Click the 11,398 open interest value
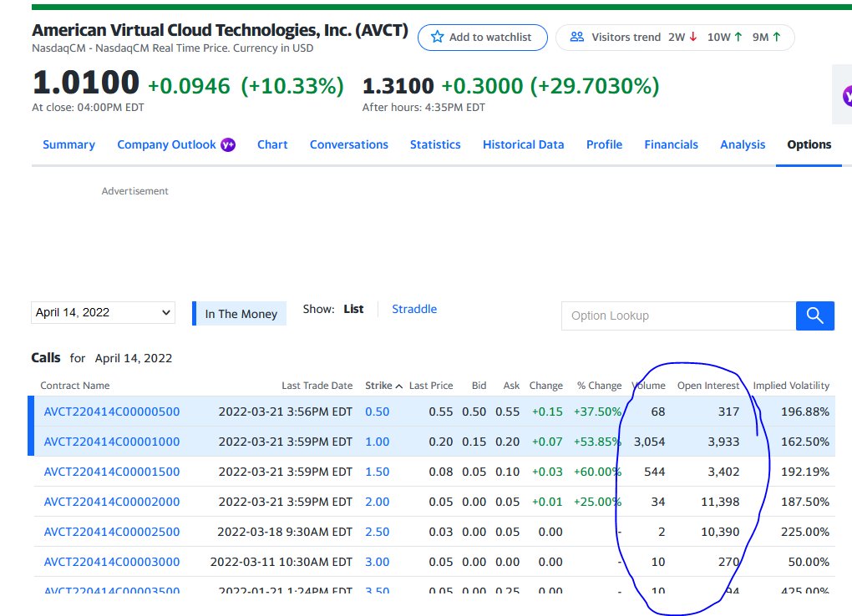The image size is (852, 616). pyautogui.click(x=720, y=502)
